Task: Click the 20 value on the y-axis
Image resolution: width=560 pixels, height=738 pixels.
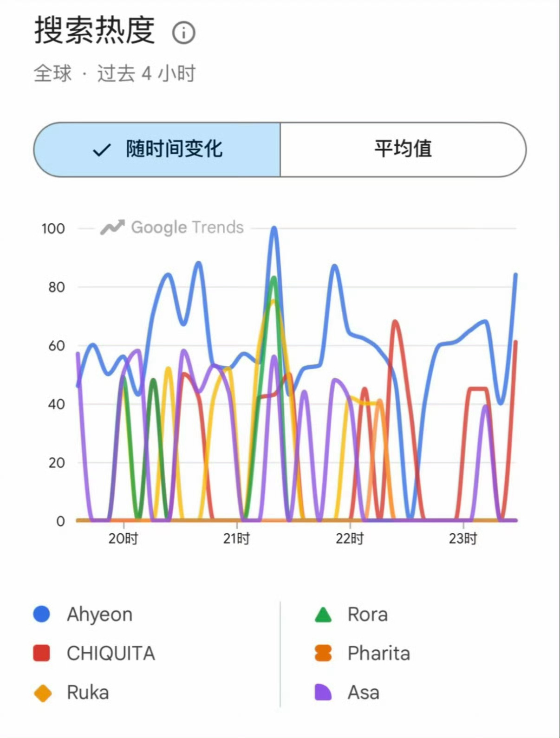Action: (56, 462)
